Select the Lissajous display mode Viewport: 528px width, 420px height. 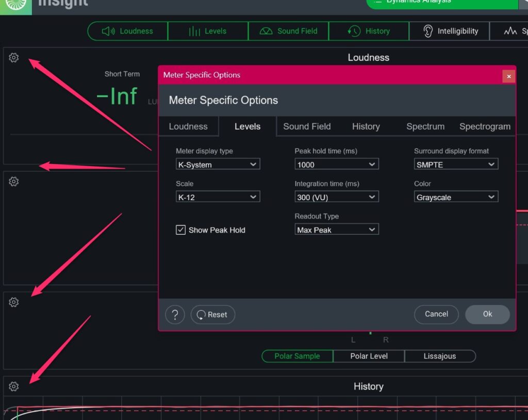[440, 356]
